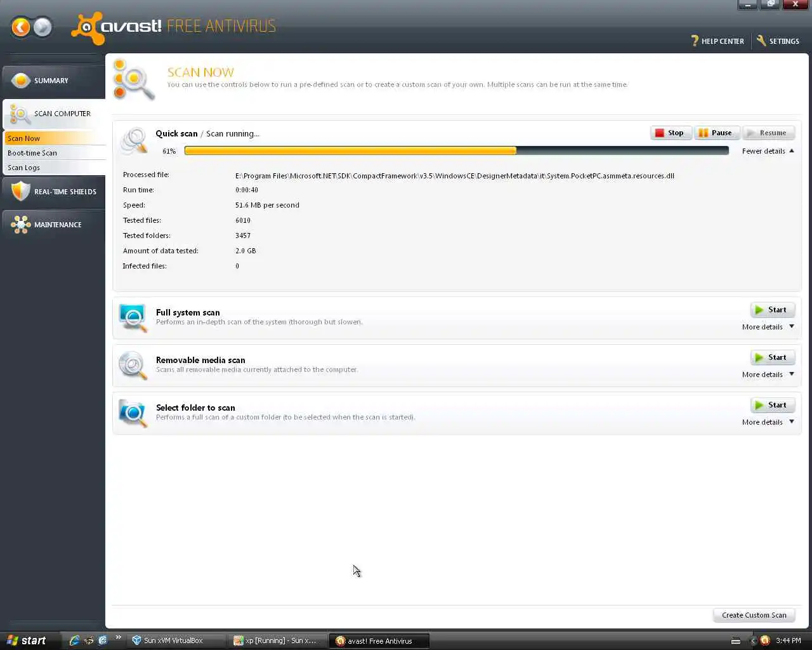Click the SCAN NOW heading
Screen dimensions: 812x650
(x=200, y=72)
